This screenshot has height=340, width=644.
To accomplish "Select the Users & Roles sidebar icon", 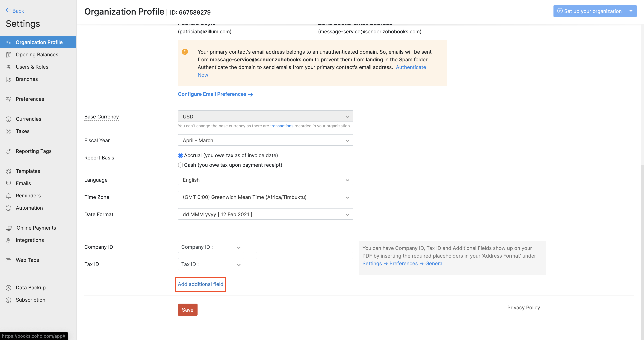I will pos(8,67).
